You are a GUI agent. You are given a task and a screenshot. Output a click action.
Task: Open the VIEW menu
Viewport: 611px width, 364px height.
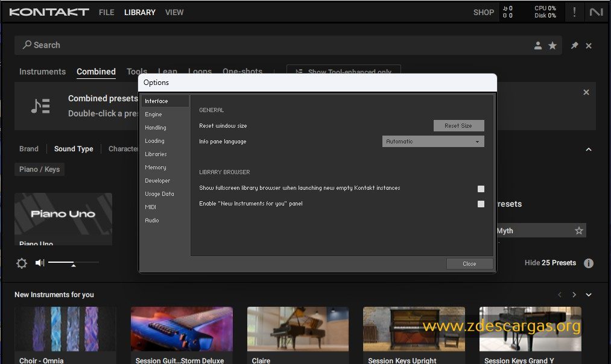(174, 13)
